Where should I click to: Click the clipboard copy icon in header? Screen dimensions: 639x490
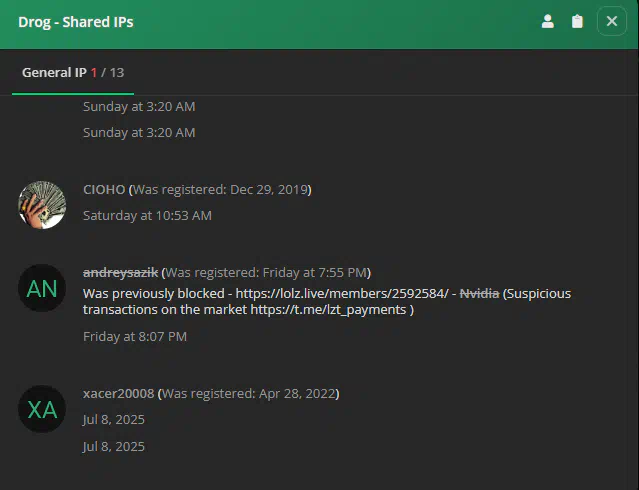click(x=577, y=21)
